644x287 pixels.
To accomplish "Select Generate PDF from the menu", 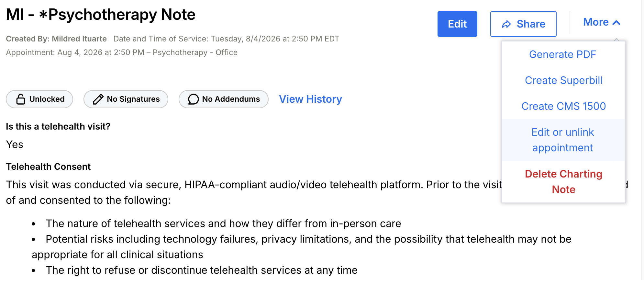I will click(x=563, y=54).
